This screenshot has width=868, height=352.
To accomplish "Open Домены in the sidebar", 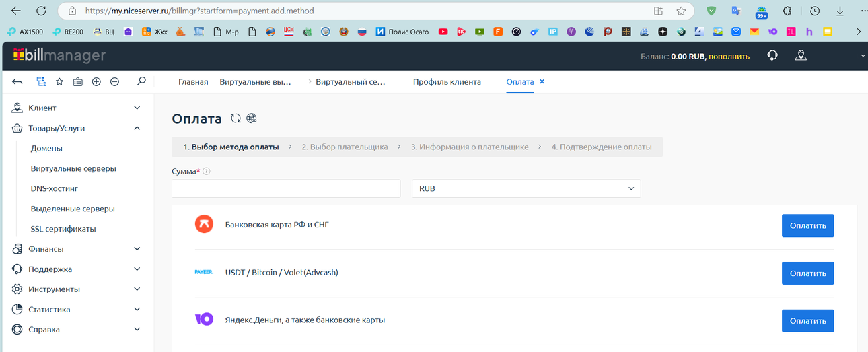I will [46, 148].
